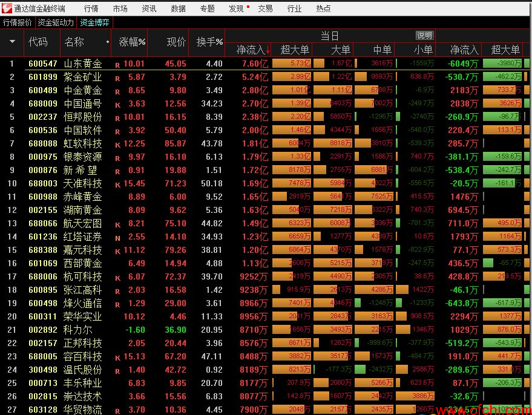
Task: Click 山东黄金 net inflow value 7.60亿
Action: [255, 64]
